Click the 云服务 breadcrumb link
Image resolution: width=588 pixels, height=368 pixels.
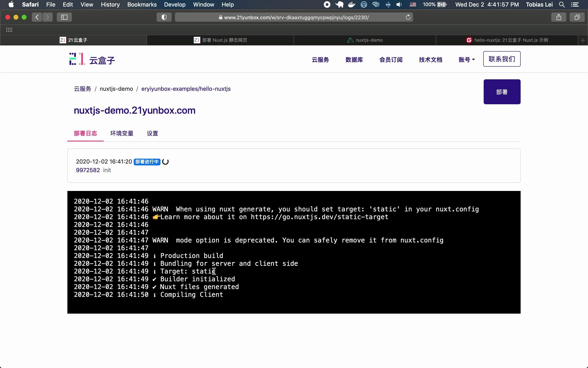pyautogui.click(x=83, y=89)
